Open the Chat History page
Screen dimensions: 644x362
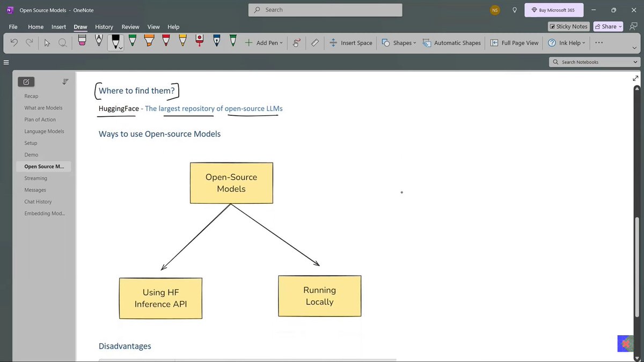38,201
